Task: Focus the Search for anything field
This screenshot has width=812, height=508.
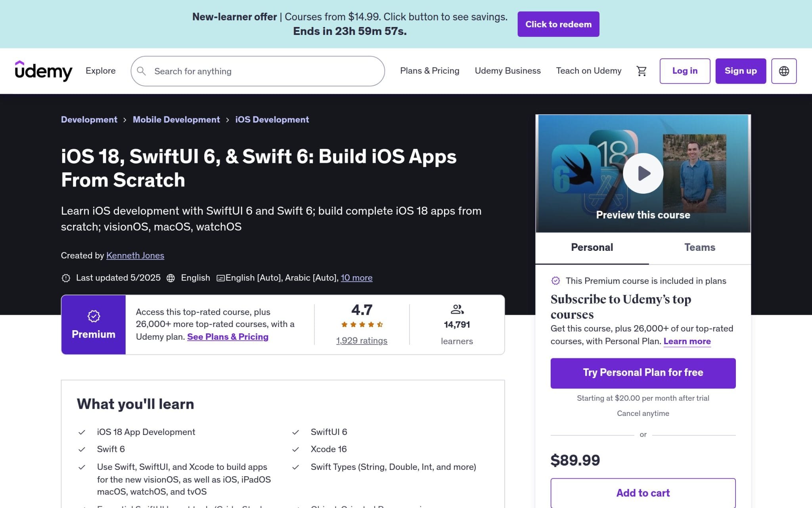Action: (x=258, y=71)
